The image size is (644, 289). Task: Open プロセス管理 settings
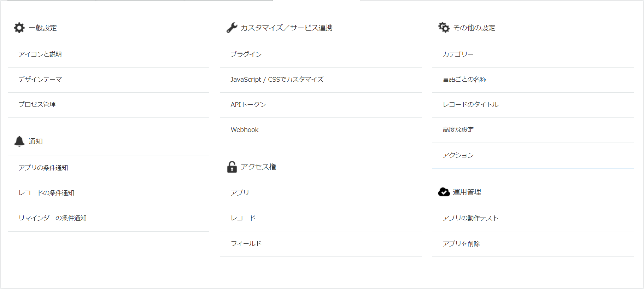109,105
